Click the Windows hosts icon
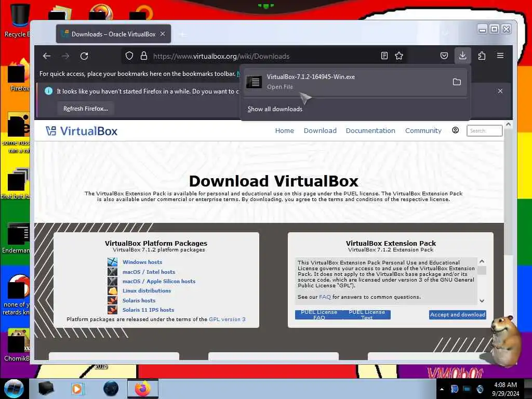The height and width of the screenshot is (399, 532). pyautogui.click(x=112, y=262)
